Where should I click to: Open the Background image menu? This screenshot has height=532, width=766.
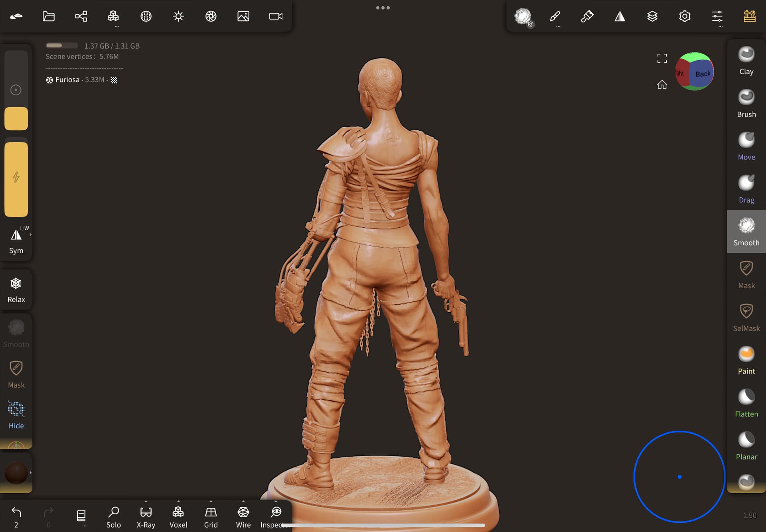pyautogui.click(x=243, y=16)
